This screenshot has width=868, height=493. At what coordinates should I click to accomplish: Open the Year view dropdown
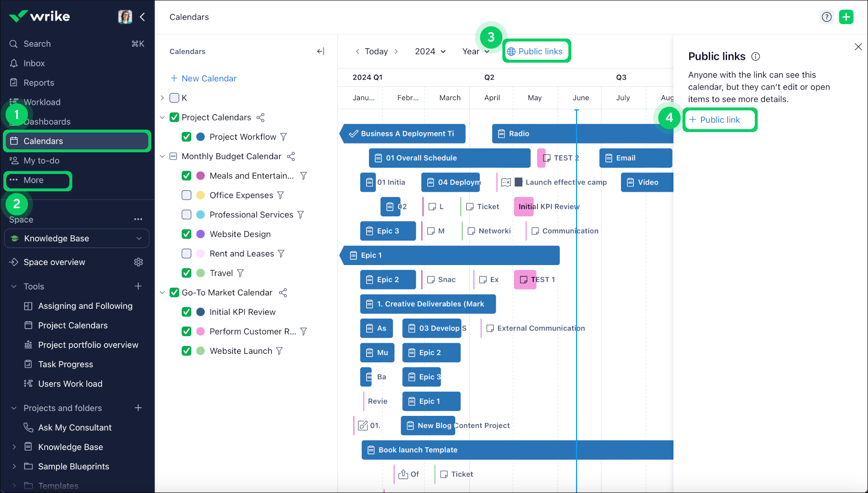476,51
